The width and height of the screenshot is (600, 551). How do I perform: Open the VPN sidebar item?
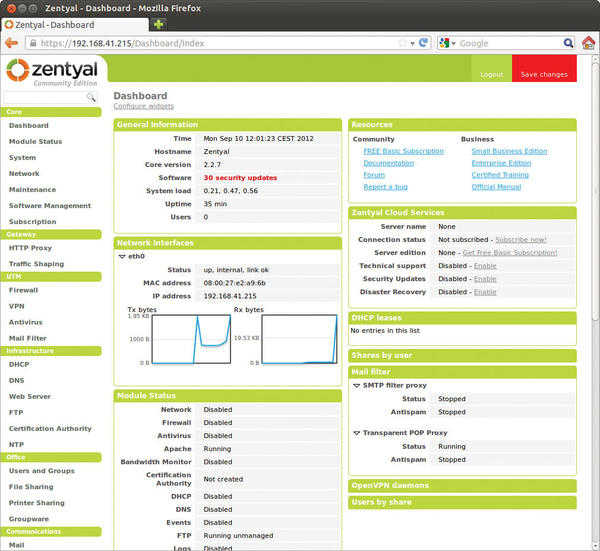(16, 306)
